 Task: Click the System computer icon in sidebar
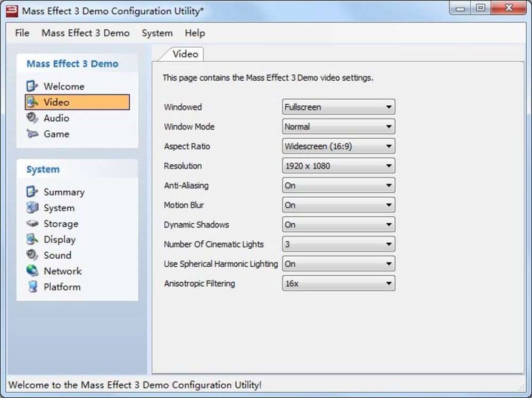click(x=32, y=208)
